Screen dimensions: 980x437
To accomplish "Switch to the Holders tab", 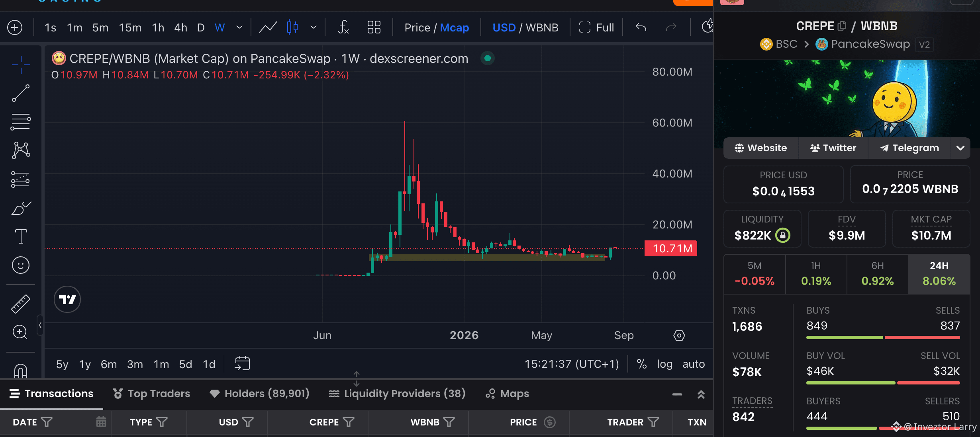I will click(x=259, y=394).
